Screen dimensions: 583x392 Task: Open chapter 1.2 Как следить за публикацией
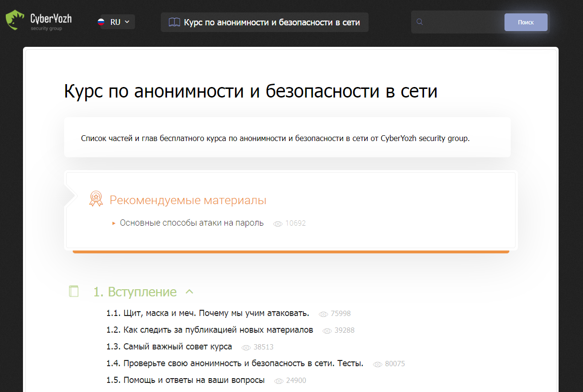click(x=210, y=330)
